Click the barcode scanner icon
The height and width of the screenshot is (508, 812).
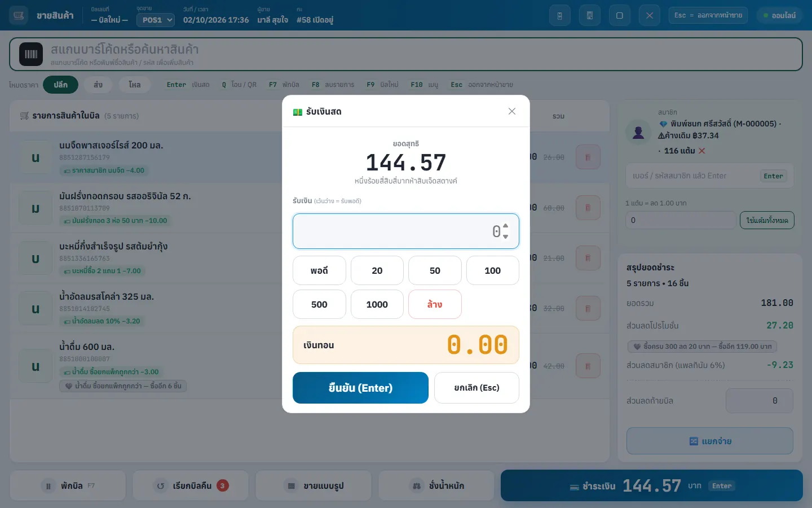[31, 54]
